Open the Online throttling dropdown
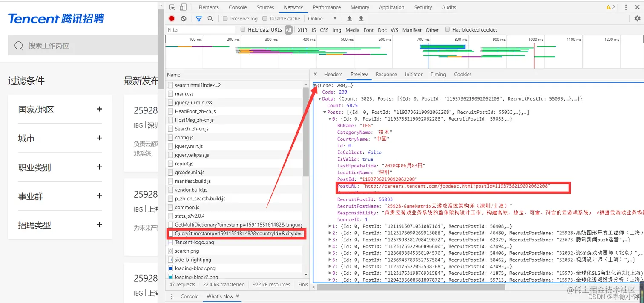 [x=322, y=19]
